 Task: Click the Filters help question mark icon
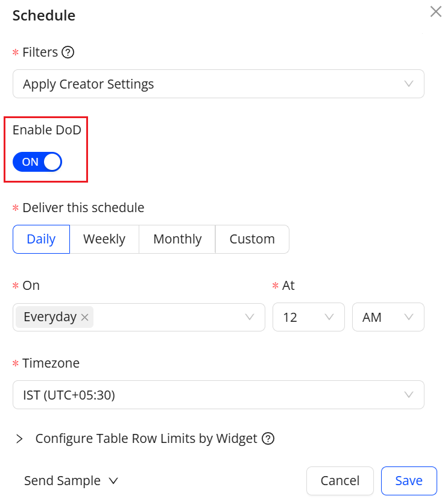(x=68, y=52)
